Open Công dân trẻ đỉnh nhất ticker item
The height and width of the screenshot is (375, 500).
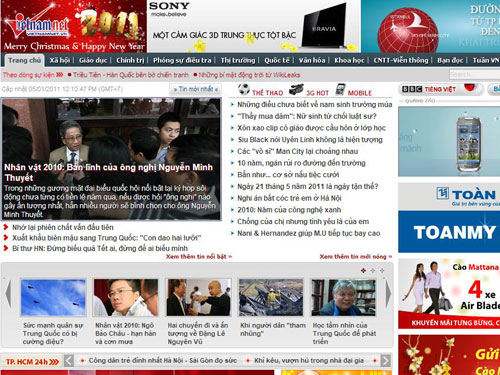(x=163, y=361)
